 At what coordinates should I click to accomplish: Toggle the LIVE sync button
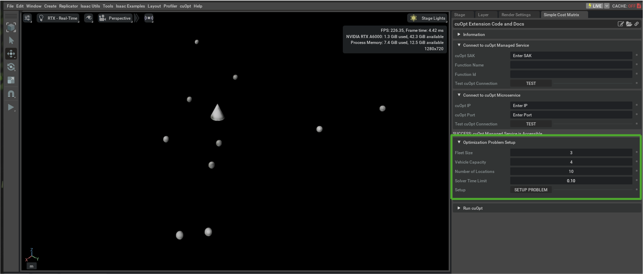pyautogui.click(x=595, y=6)
